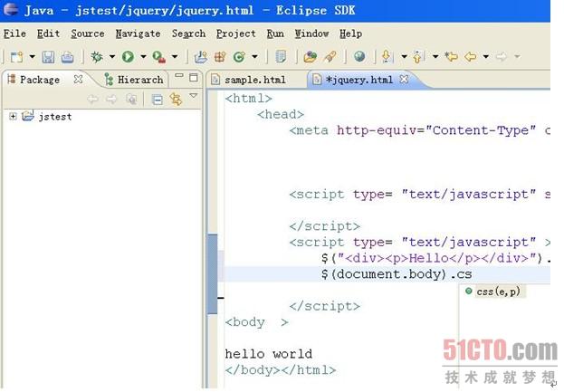The width and height of the screenshot is (564, 392).
Task: Click the Search flashlight icon
Action: coord(330,56)
